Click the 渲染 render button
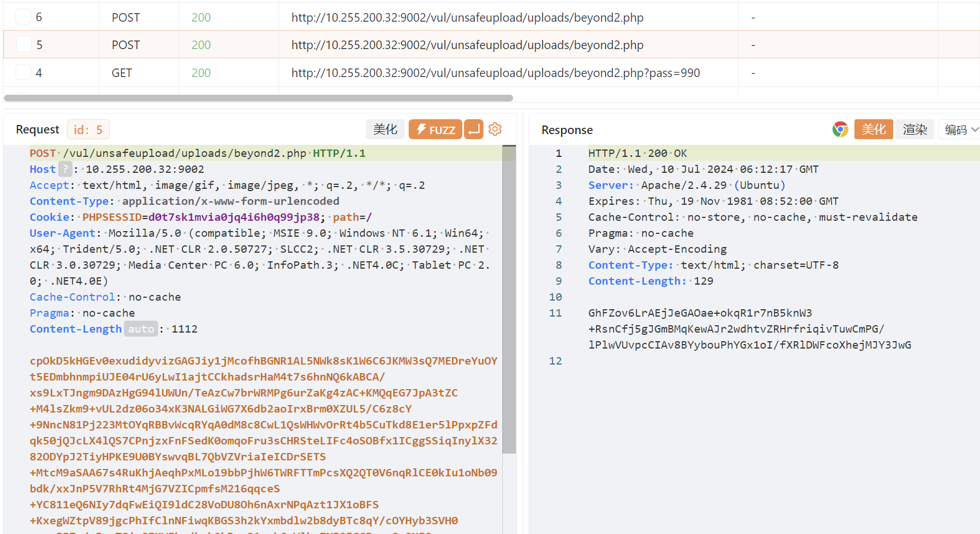 (915, 130)
